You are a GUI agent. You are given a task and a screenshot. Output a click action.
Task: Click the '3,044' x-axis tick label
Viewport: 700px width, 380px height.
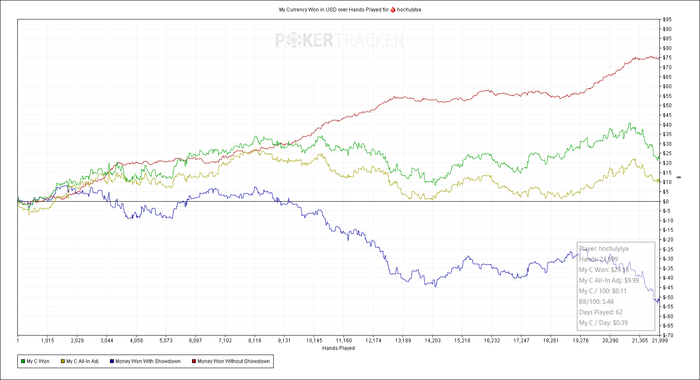tap(107, 340)
